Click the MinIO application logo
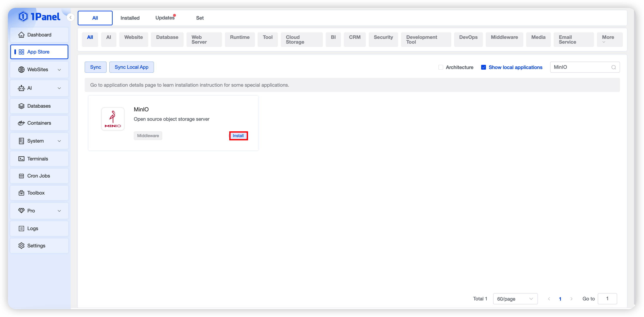Viewport: 644px width, 317px height. pyautogui.click(x=113, y=119)
